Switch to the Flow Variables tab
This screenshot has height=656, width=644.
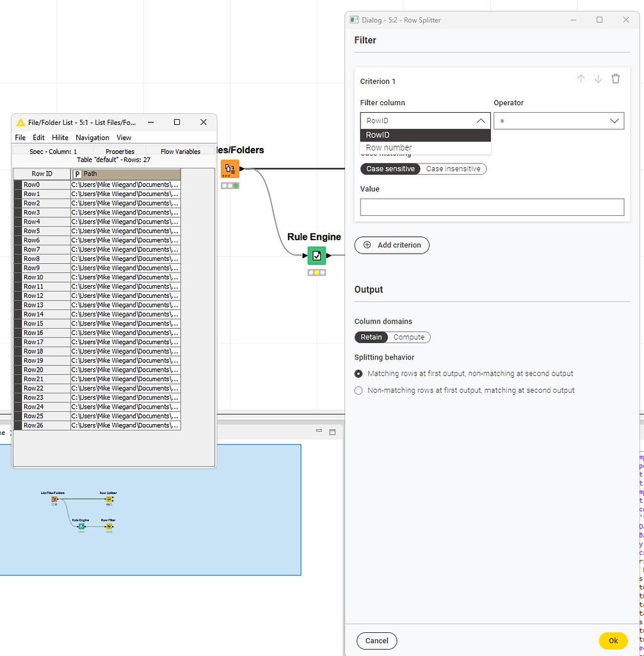181,151
